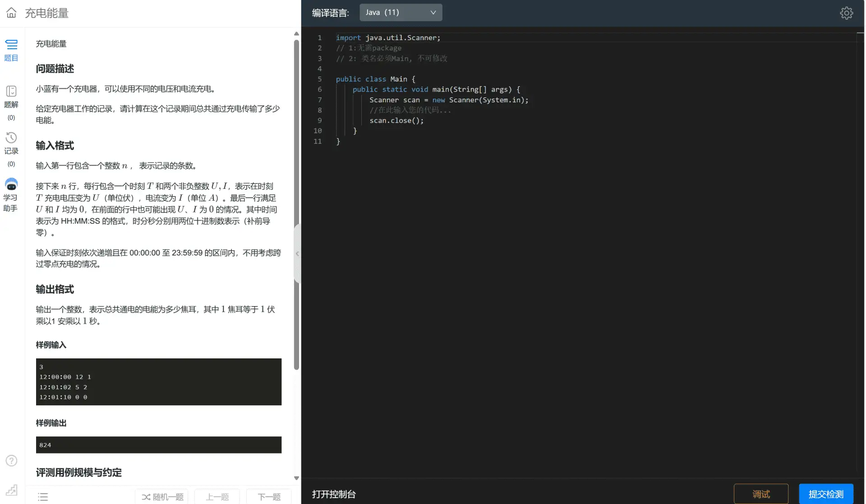Screen dimensions: 866x504
Task: Click the 提交检测 submit button
Action: (x=826, y=494)
